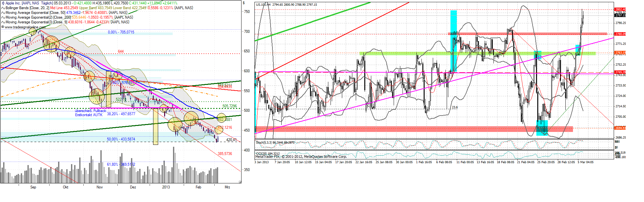Open the www.tradesignalonline.com link text
Screen dimensions: 644x202
(x=26, y=27)
